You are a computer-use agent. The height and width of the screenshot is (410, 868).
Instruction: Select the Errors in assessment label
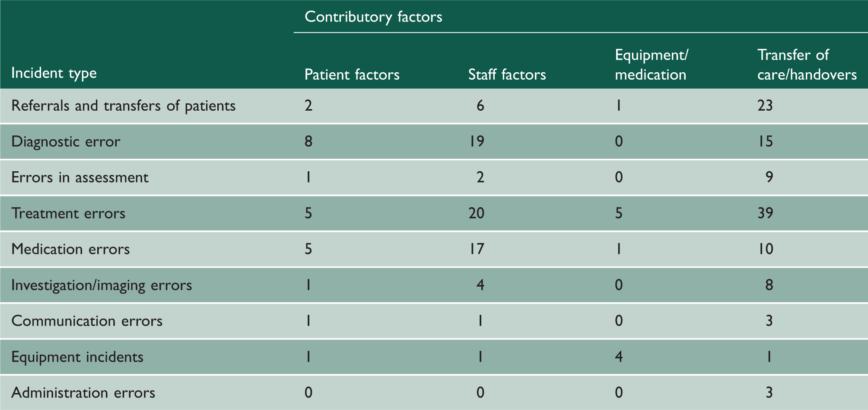click(80, 177)
